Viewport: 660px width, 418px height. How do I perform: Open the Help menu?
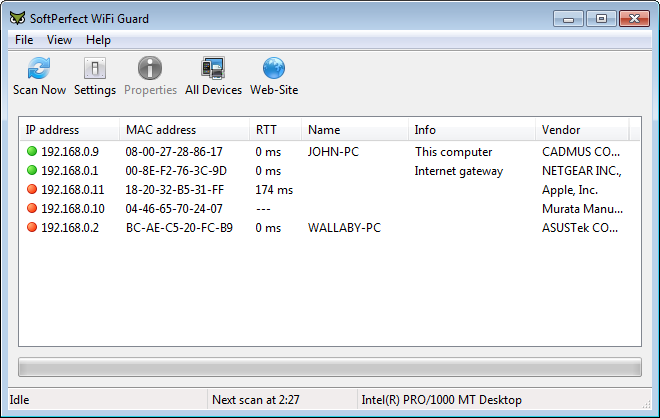pyautogui.click(x=98, y=40)
